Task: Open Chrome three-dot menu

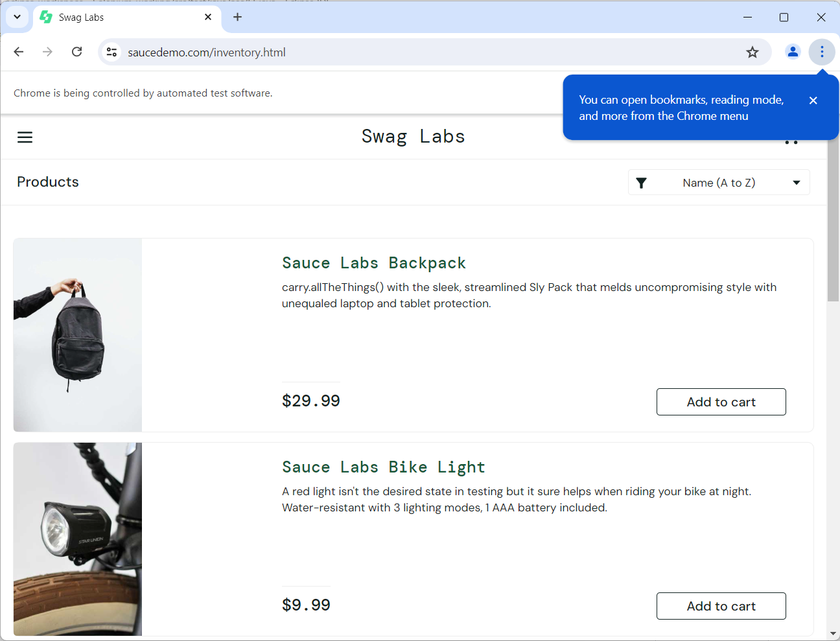Action: click(x=821, y=52)
